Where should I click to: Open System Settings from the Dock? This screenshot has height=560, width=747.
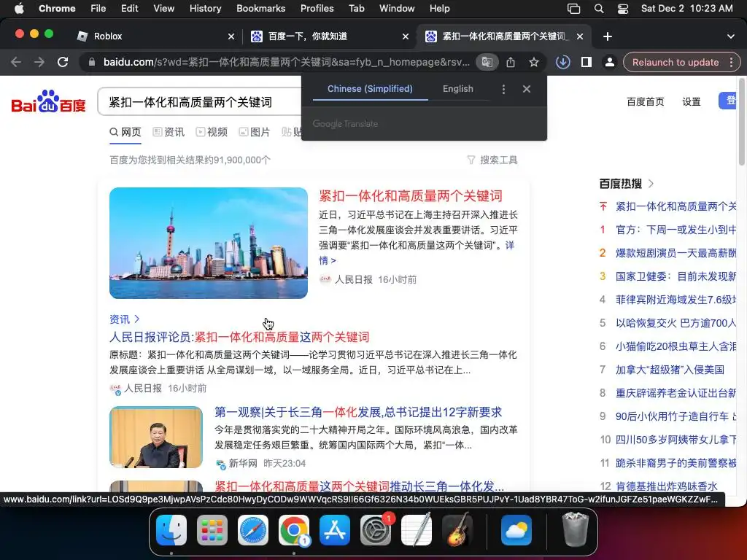point(376,529)
